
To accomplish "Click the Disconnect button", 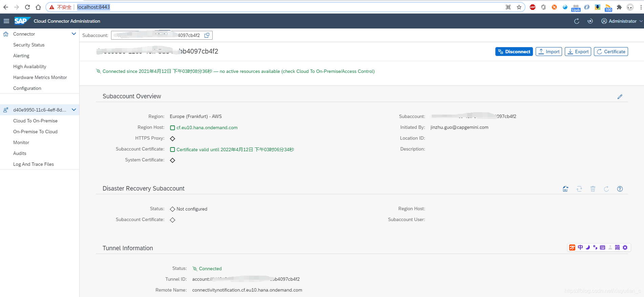I will 514,52.
